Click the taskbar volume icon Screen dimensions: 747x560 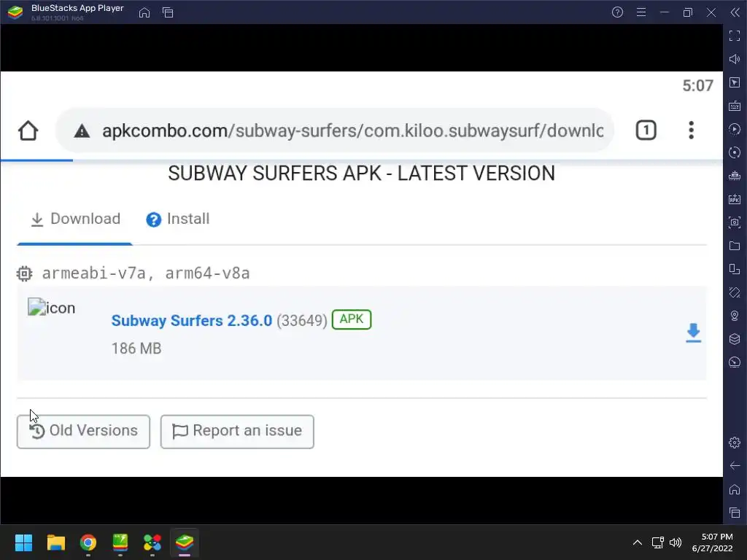(675, 542)
